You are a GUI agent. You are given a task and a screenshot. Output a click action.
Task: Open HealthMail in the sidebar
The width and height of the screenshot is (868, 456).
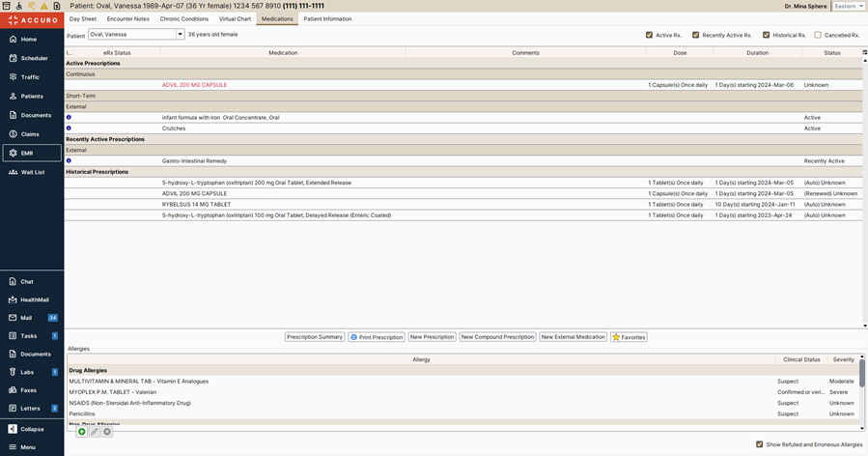pos(36,299)
